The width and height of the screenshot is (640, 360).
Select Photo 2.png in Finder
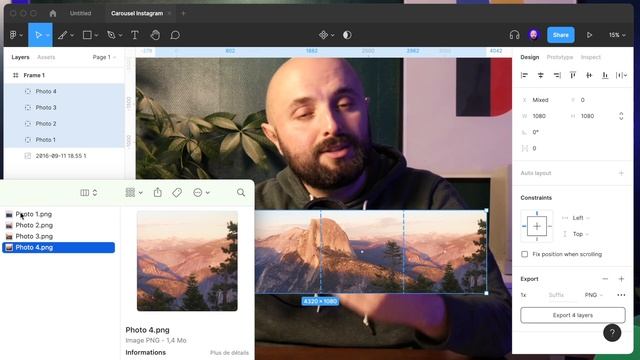point(34,225)
